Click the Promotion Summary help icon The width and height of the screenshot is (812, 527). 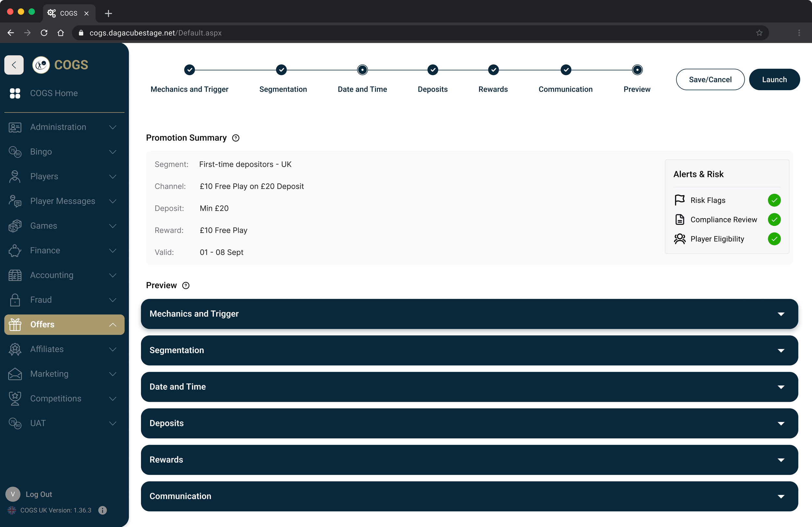click(235, 138)
